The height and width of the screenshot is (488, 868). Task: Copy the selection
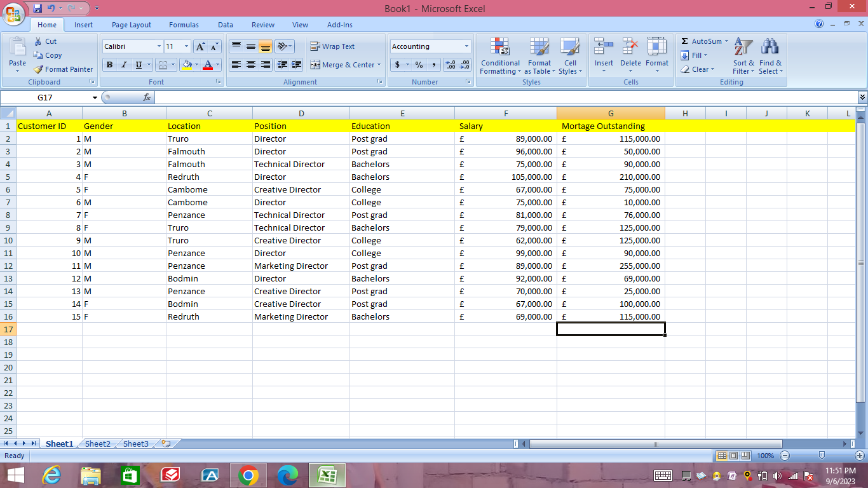click(x=48, y=55)
